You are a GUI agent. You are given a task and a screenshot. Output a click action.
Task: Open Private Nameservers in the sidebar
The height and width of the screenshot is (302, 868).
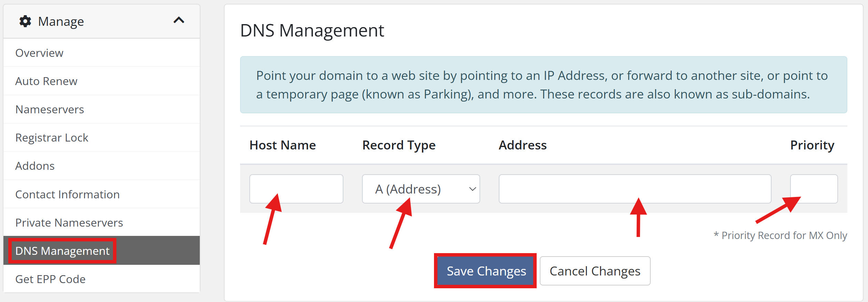click(x=69, y=223)
